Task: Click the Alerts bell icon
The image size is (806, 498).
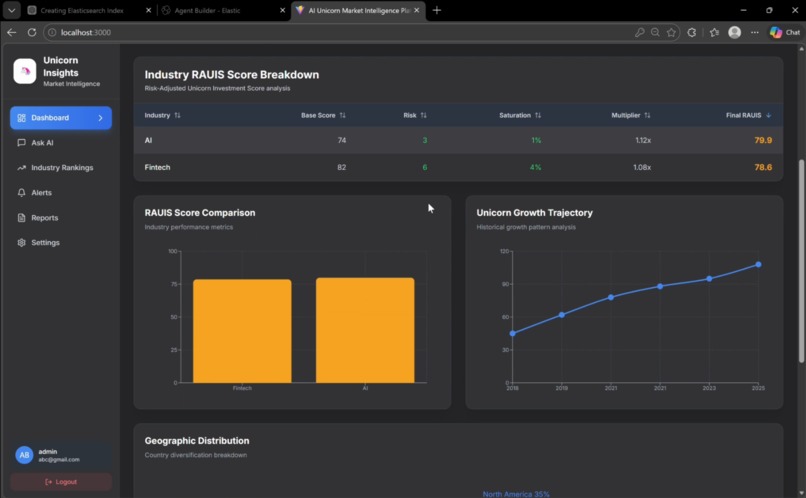Action: 21,193
